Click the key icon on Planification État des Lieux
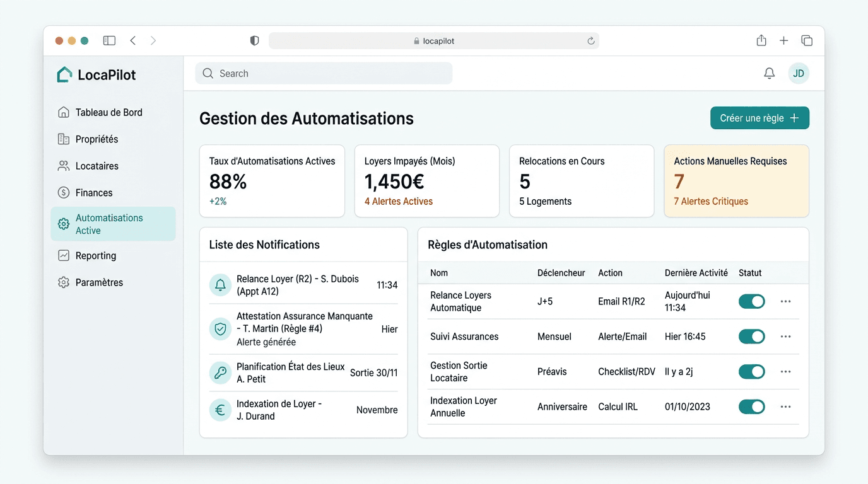Image resolution: width=868 pixels, height=484 pixels. click(220, 372)
